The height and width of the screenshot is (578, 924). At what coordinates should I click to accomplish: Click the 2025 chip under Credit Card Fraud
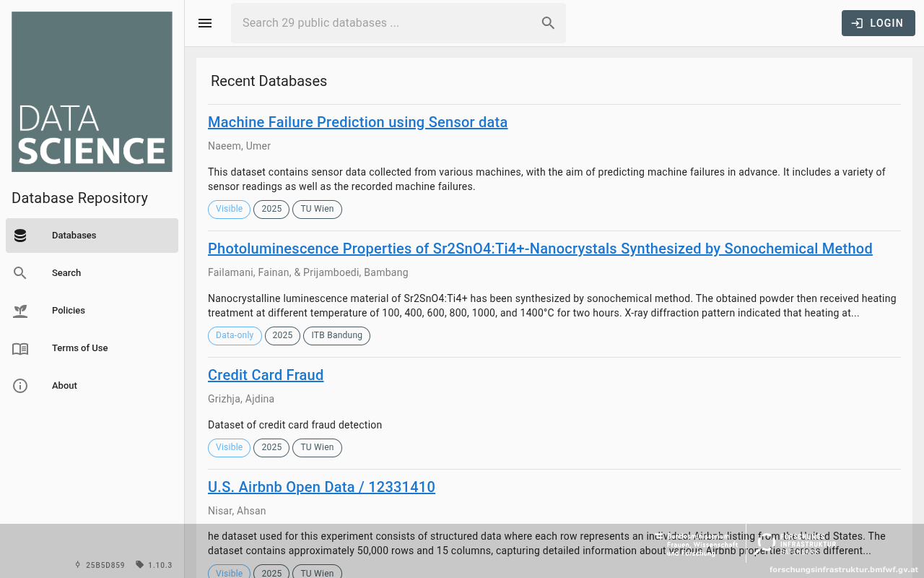(271, 448)
